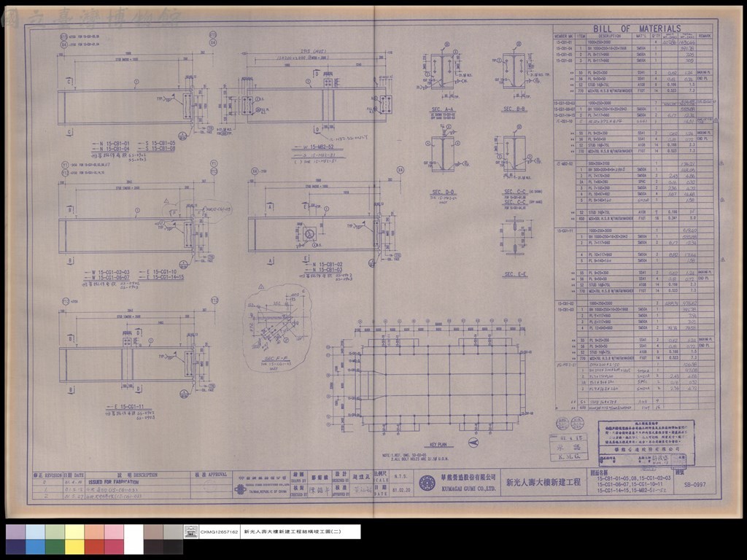Pick the dark green color swatch
Image resolution: width=747 pixels, height=560 pixels.
click(55, 547)
